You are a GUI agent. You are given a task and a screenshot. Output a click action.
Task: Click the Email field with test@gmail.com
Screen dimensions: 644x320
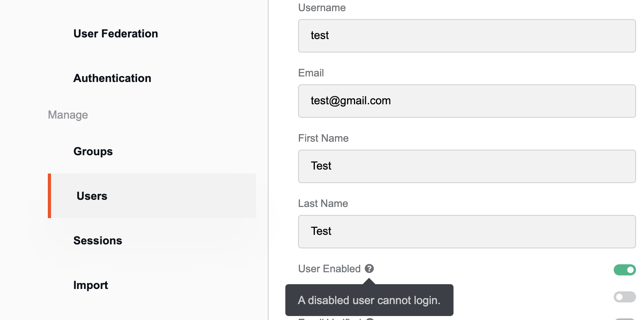pos(467,101)
